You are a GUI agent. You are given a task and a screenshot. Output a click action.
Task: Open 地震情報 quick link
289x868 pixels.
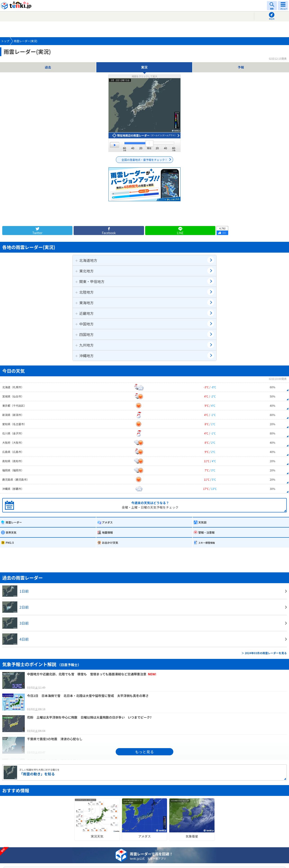point(144,532)
